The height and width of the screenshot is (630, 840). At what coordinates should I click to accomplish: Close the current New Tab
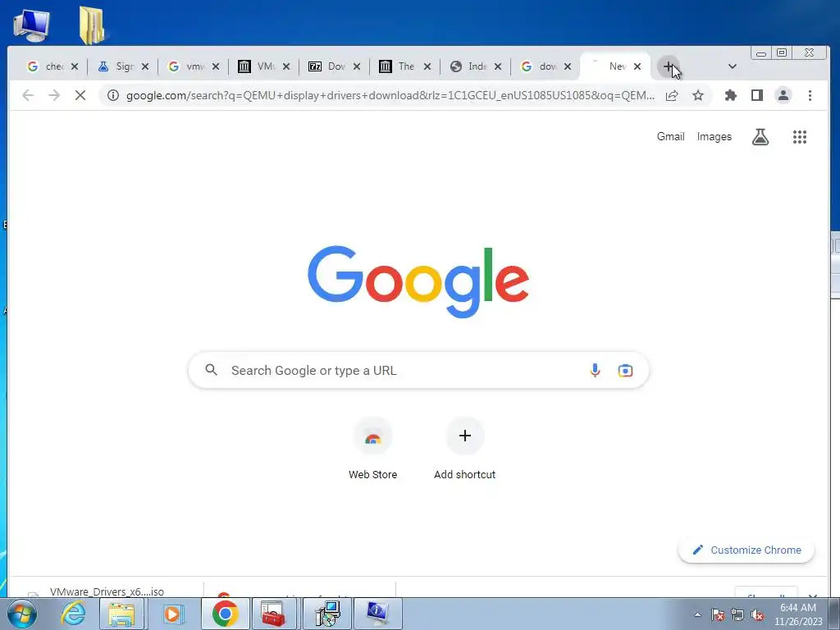tap(637, 66)
